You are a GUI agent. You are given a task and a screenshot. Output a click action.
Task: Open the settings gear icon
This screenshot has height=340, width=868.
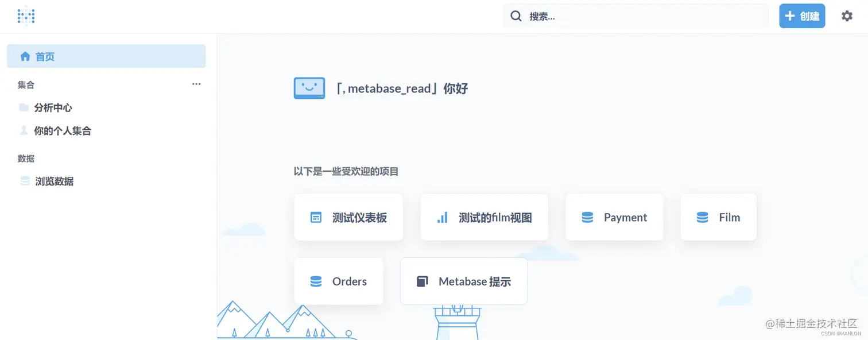click(x=847, y=16)
